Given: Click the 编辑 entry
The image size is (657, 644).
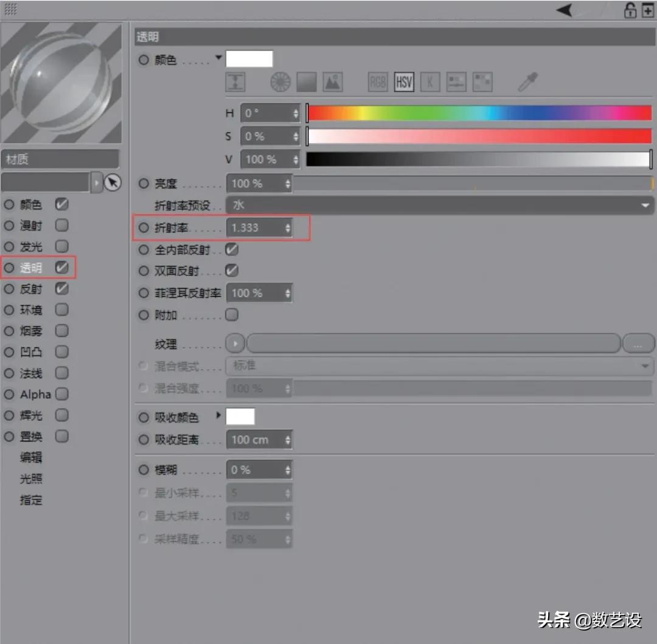Looking at the screenshot, I should tap(31, 457).
